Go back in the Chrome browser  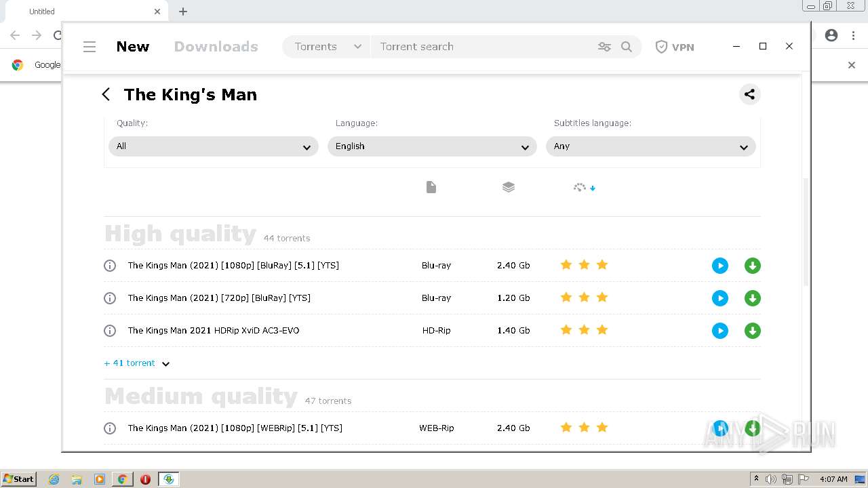point(15,35)
